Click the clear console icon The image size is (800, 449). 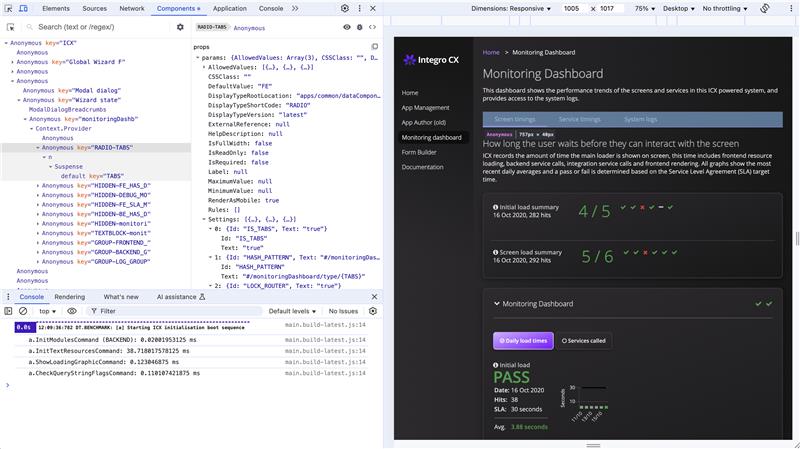tap(23, 311)
